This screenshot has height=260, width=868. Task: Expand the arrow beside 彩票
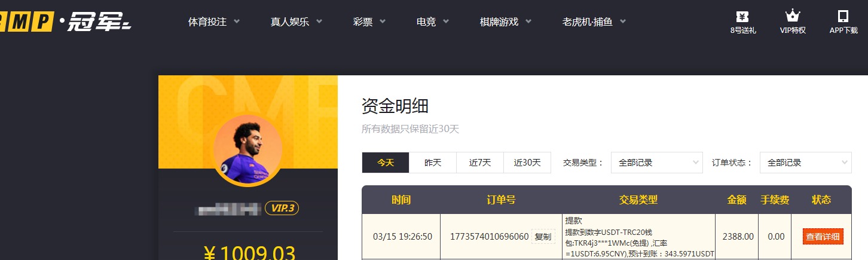tap(383, 22)
